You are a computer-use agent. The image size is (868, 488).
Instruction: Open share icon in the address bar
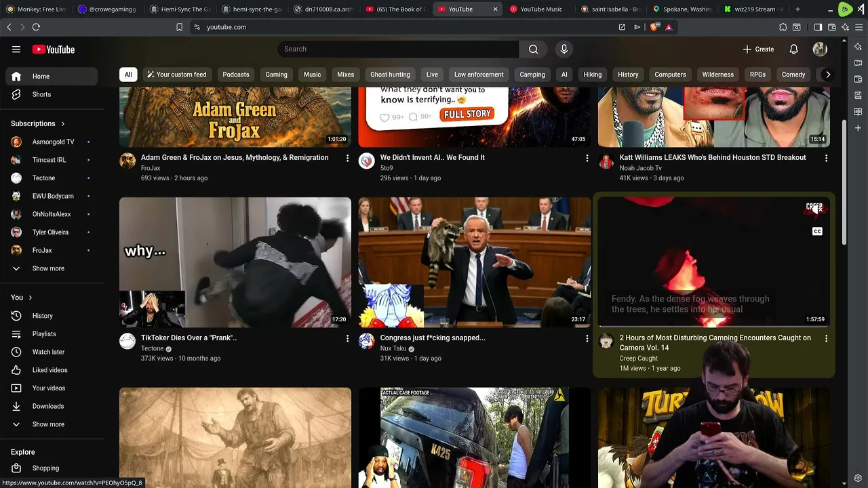click(622, 27)
